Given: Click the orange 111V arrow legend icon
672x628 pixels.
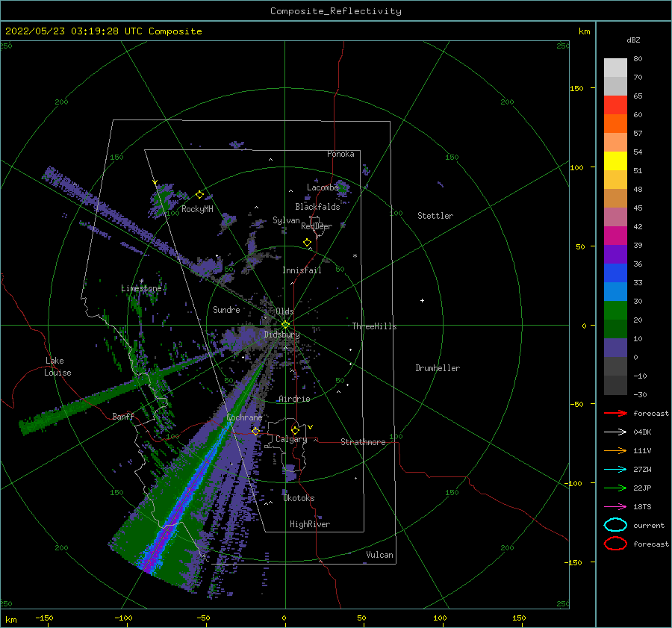Looking at the screenshot, I should [615, 450].
